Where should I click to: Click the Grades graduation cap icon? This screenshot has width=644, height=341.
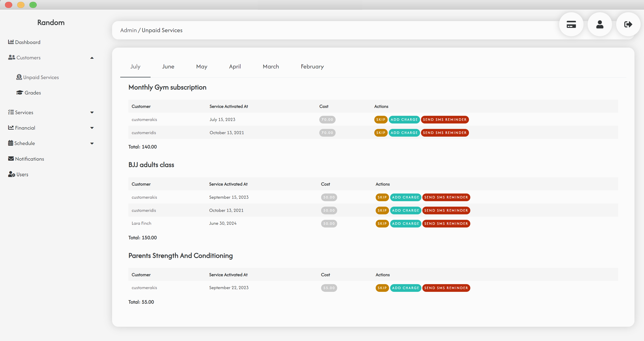coord(20,93)
